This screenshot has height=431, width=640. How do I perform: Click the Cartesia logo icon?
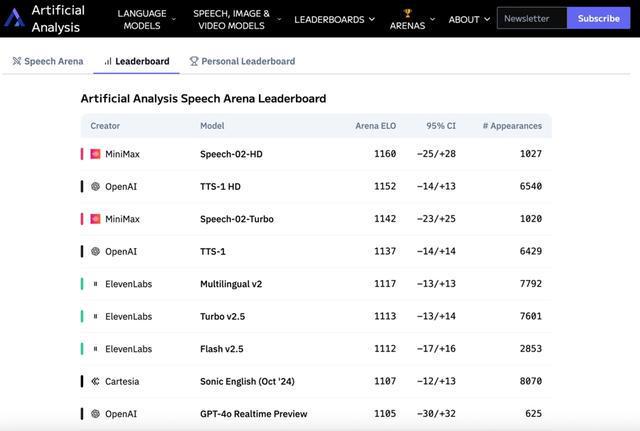(x=95, y=381)
